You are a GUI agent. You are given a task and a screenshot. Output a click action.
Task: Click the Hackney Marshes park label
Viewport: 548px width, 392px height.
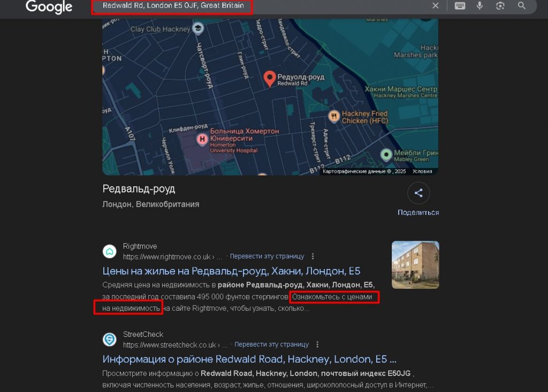[415, 51]
